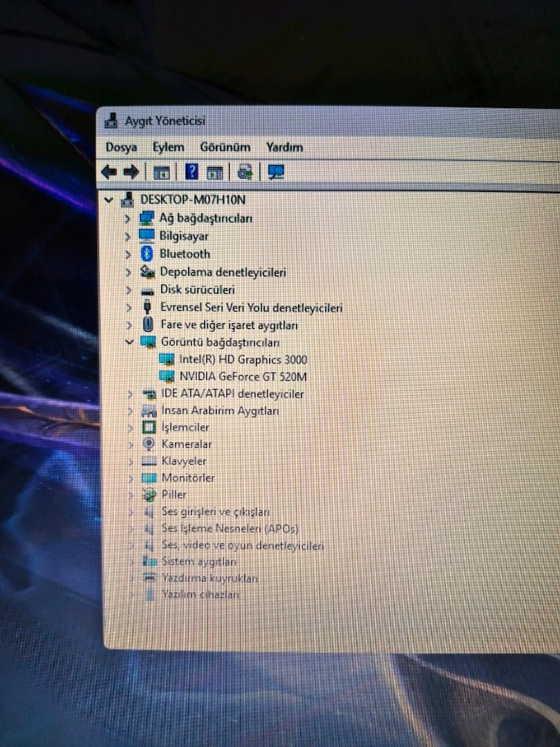Click the Intel(R) HD Graphics 3000 adapter icon
This screenshot has width=560, height=747.
[167, 360]
